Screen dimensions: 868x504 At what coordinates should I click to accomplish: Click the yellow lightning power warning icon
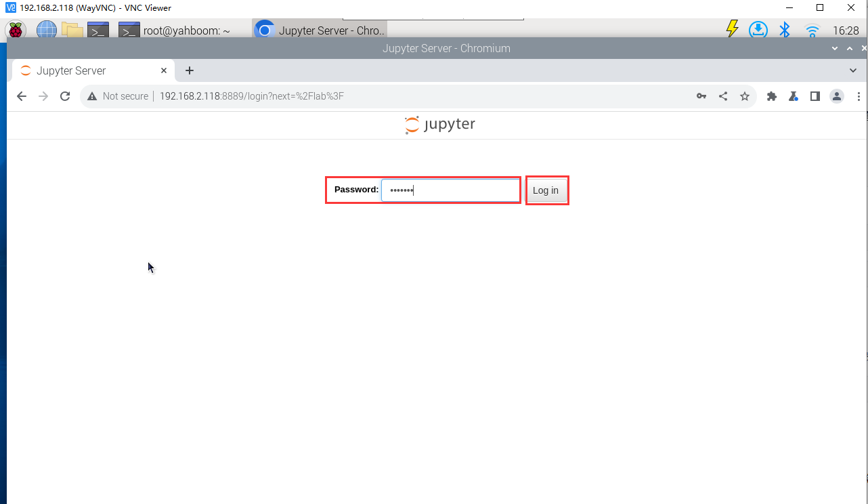point(732,30)
